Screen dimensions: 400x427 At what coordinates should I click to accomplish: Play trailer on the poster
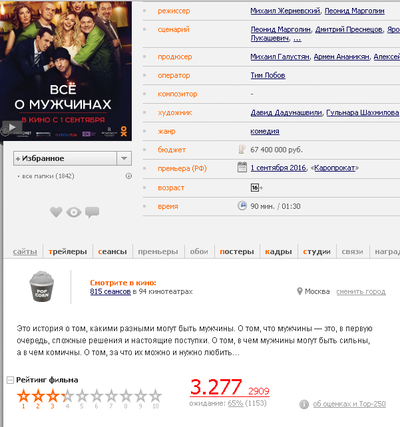[x=12, y=127]
